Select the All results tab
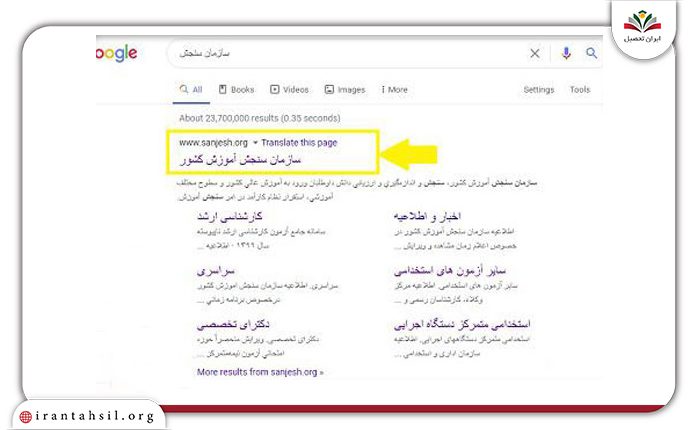This screenshot has height=430, width=700. tap(191, 90)
